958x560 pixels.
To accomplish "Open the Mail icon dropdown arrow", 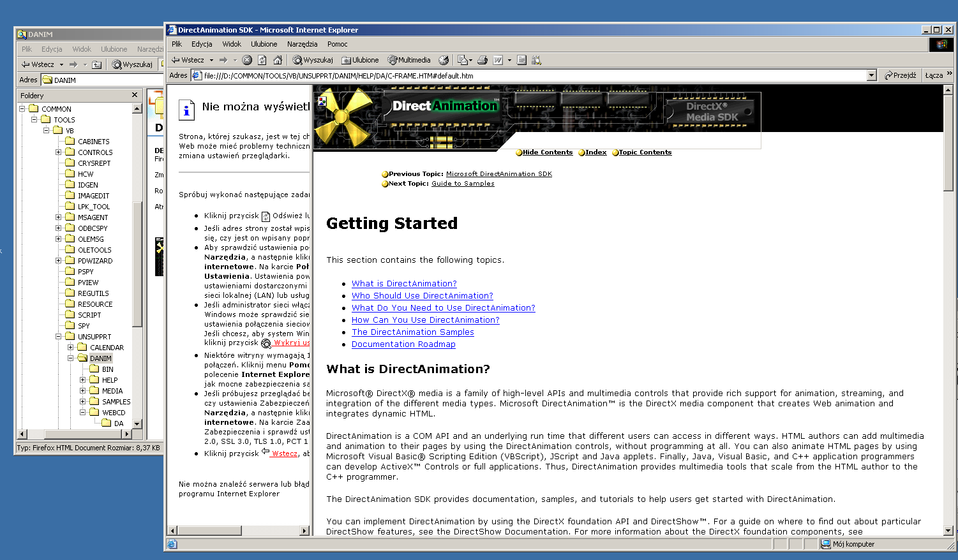I will (470, 61).
